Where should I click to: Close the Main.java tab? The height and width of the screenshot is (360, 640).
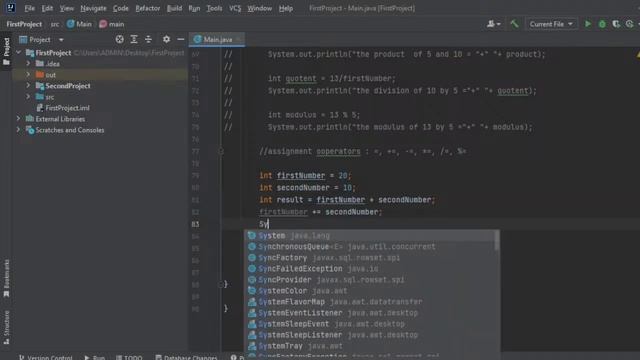239,39
